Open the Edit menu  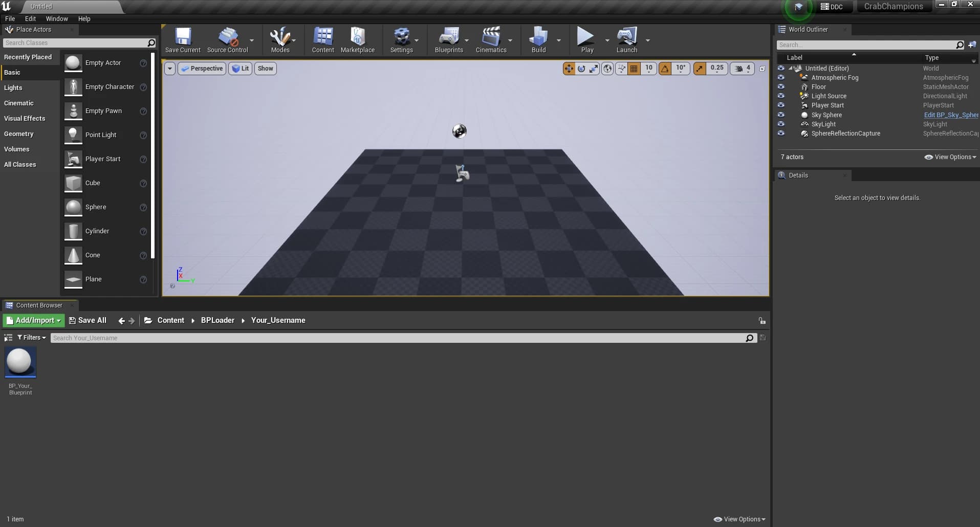point(30,19)
